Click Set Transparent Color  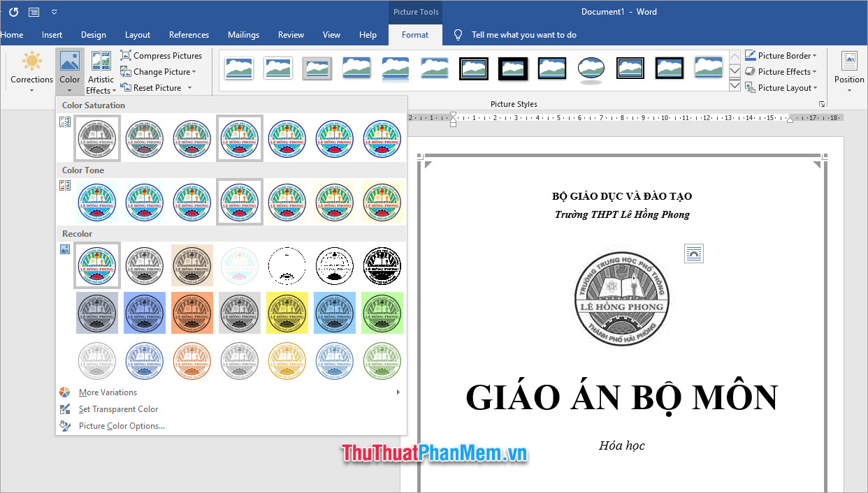(117, 409)
